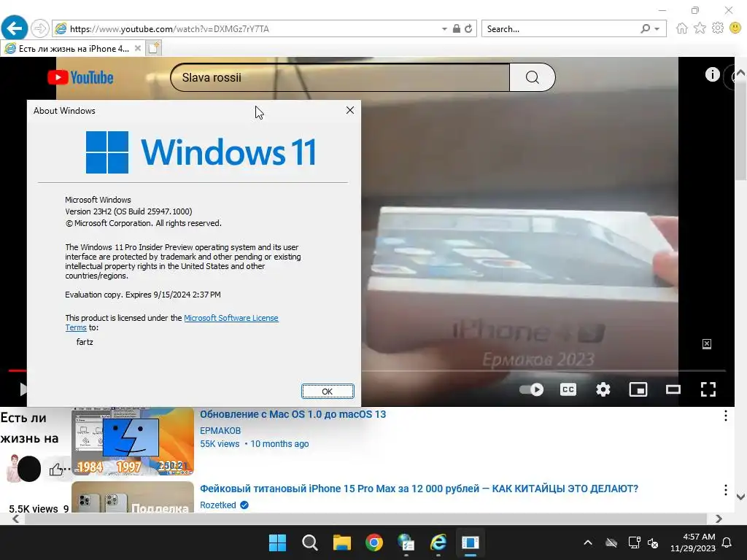This screenshot has width=747, height=560.
Task: Click the security lock icon in address bar
Action: click(x=457, y=28)
